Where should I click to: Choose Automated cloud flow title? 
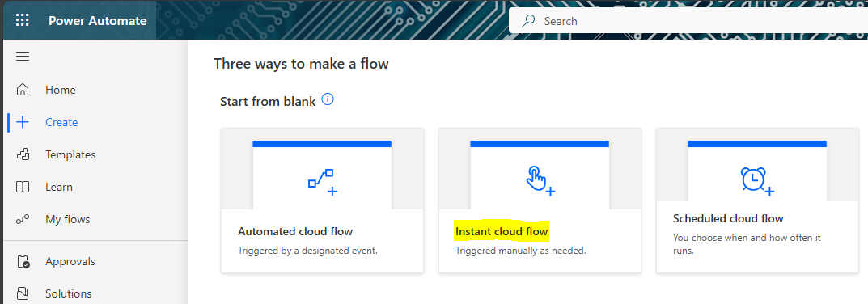pyautogui.click(x=295, y=231)
